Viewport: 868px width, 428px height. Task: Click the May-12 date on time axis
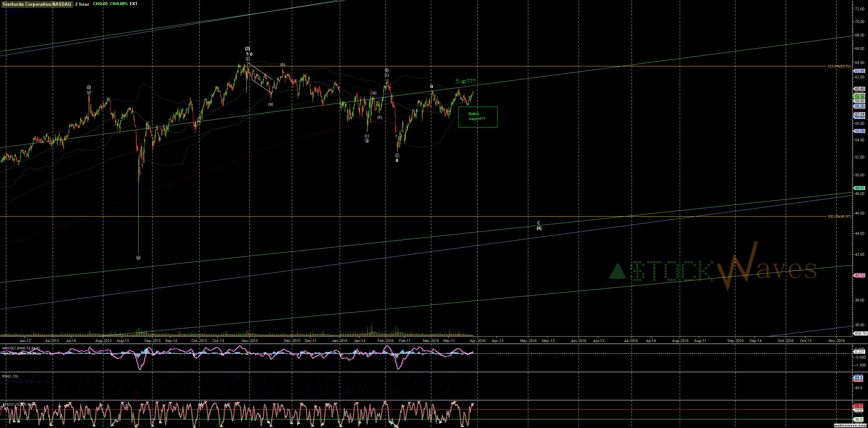(x=548, y=341)
